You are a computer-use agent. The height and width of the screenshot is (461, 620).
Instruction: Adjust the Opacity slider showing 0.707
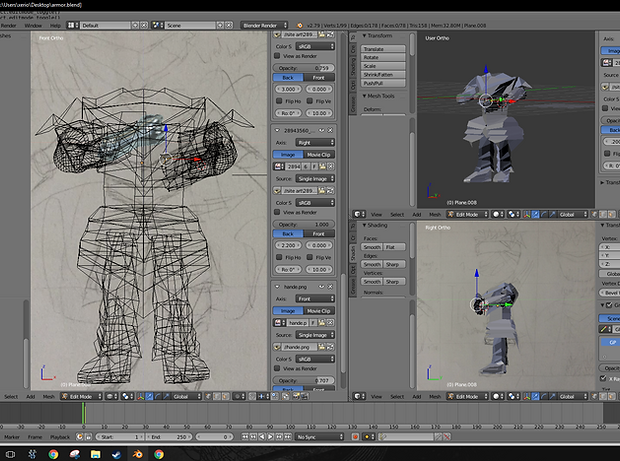tap(304, 381)
